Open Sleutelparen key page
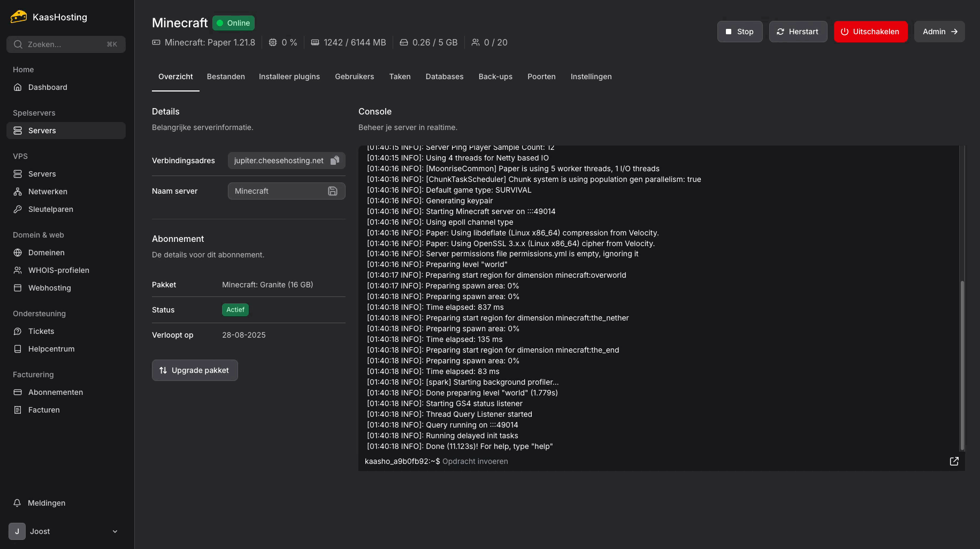 click(50, 209)
